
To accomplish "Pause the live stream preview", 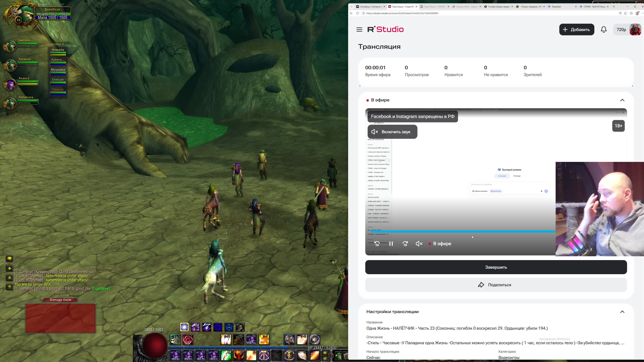I will (x=391, y=244).
